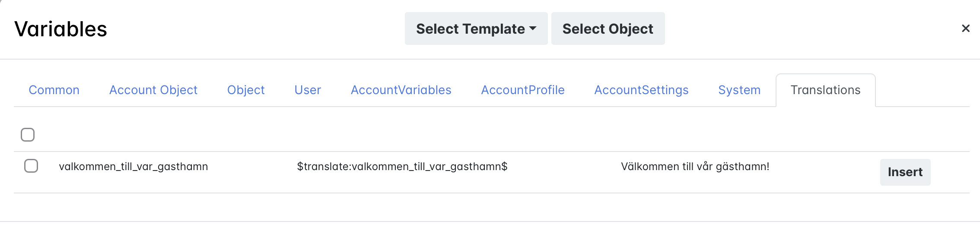The height and width of the screenshot is (234, 980).
Task: Close the Variables dialog with X
Action: pyautogui.click(x=965, y=28)
